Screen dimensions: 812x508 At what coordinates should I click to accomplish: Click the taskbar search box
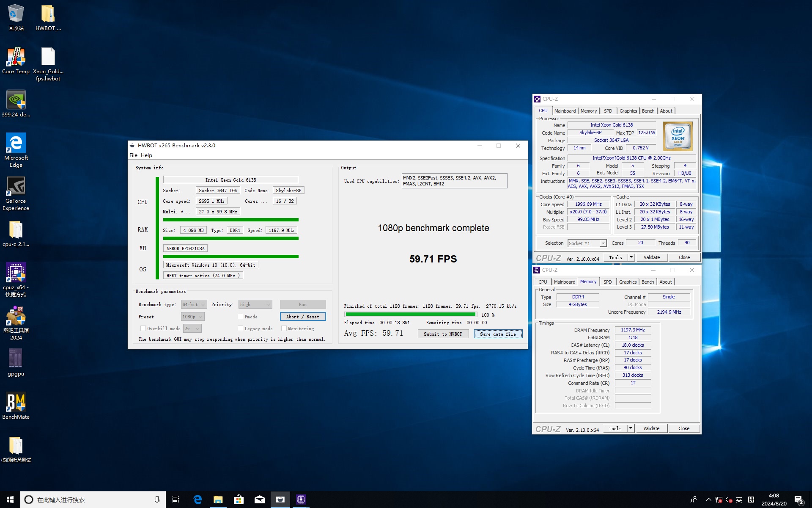(92, 500)
